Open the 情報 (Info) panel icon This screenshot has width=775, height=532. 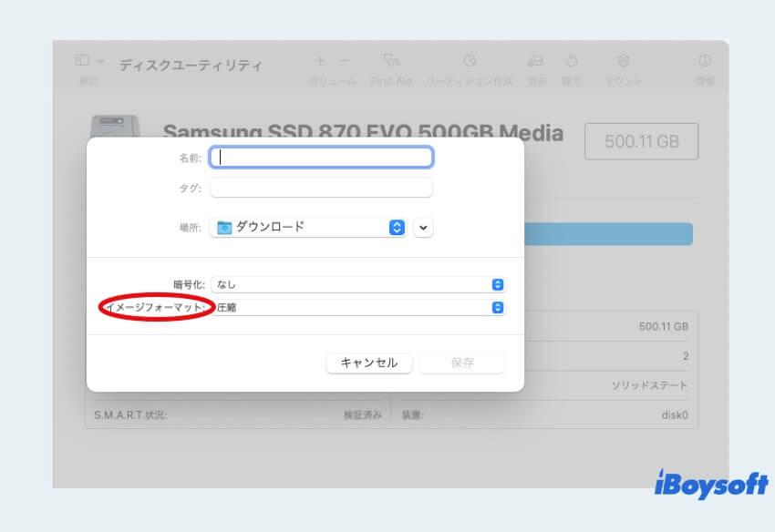click(x=703, y=61)
